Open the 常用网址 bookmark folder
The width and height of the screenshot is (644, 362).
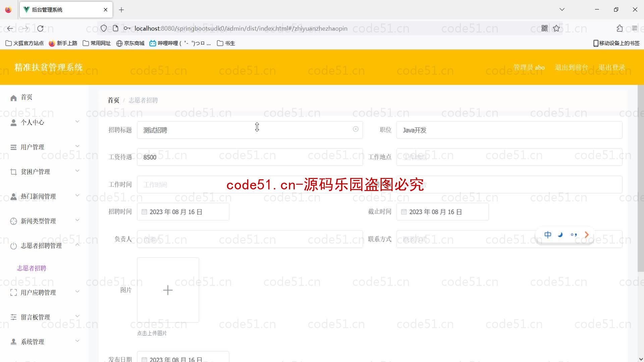97,43
